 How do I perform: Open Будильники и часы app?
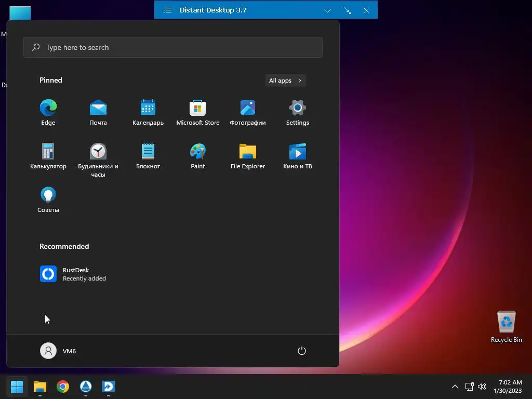(x=98, y=160)
